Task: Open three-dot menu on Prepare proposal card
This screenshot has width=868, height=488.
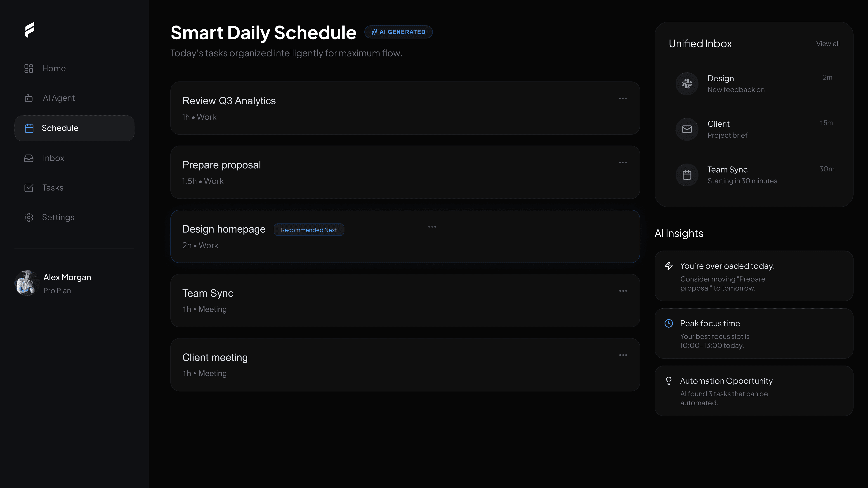Action: [x=623, y=163]
